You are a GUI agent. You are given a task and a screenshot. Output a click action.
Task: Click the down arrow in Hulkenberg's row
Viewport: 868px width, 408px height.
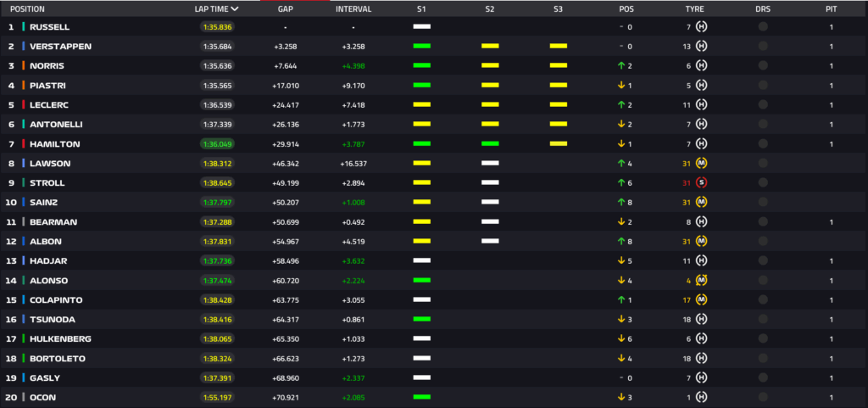pos(620,338)
